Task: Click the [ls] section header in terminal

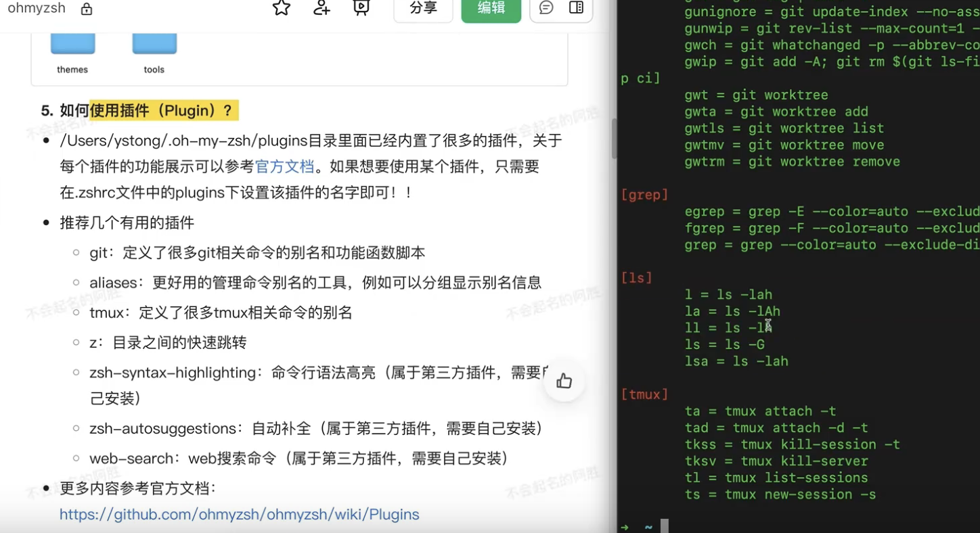Action: pos(636,278)
